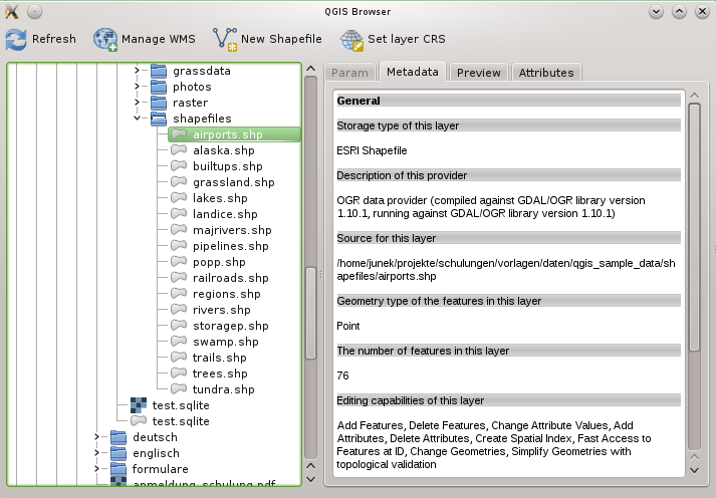Image resolution: width=716 pixels, height=498 pixels.
Task: Click layer icon beside landice.shp
Action: click(x=179, y=214)
